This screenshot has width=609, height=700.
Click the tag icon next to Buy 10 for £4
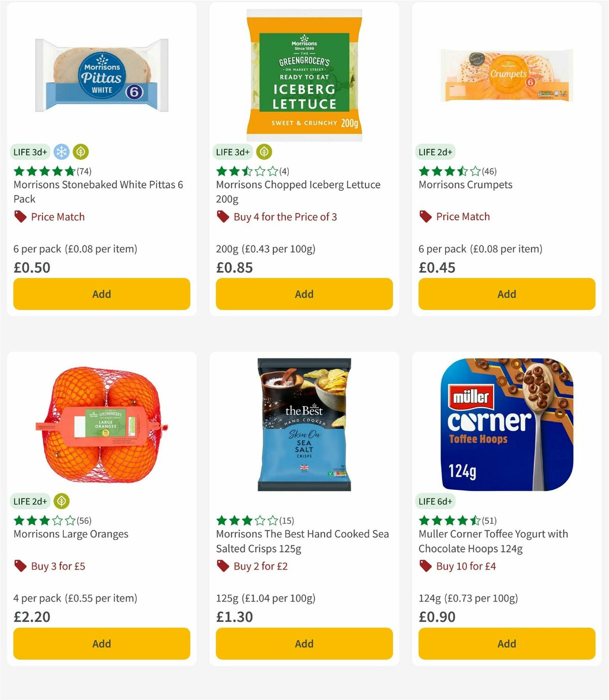pyautogui.click(x=425, y=565)
